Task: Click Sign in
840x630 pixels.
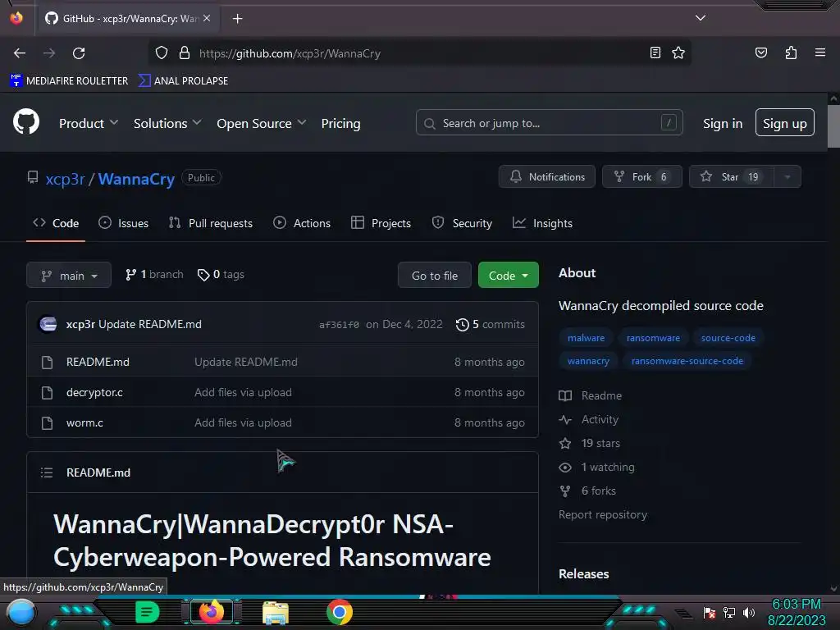Action: (723, 123)
